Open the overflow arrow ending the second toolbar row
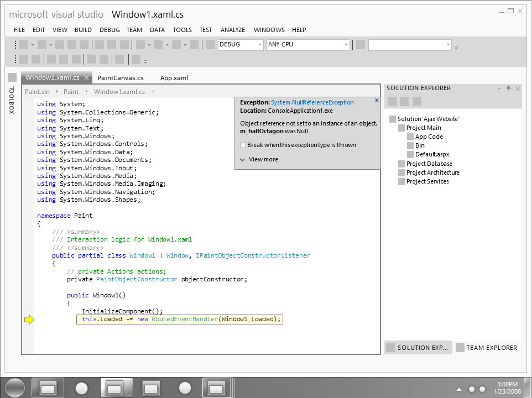The image size is (532, 398). (145, 62)
